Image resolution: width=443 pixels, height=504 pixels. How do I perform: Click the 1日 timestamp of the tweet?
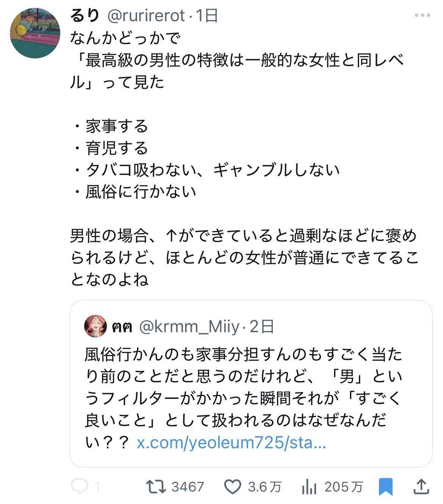point(207,16)
